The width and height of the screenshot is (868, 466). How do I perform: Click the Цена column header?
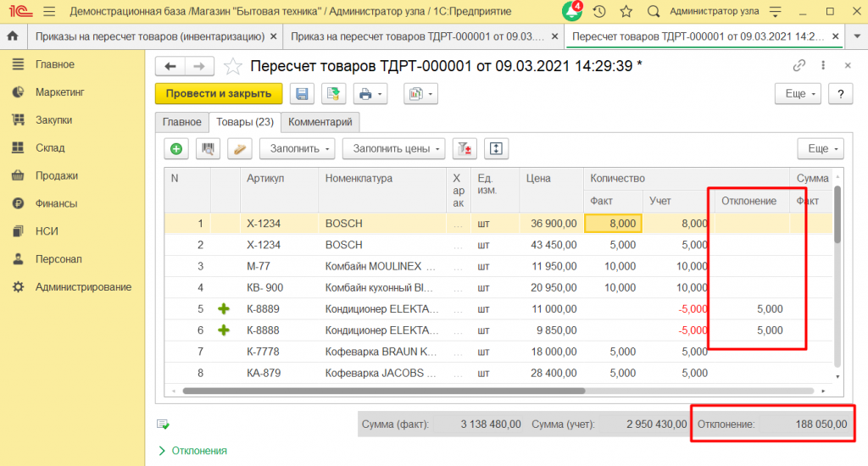551,190
